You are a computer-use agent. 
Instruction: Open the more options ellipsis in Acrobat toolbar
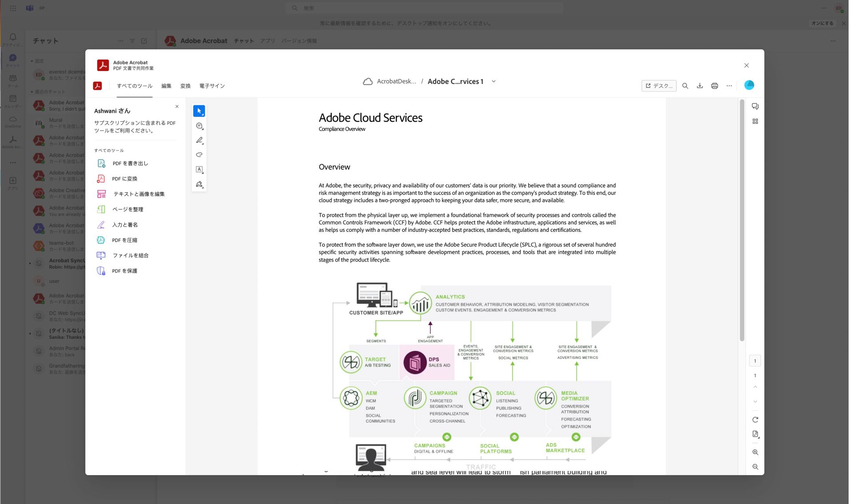pyautogui.click(x=729, y=86)
